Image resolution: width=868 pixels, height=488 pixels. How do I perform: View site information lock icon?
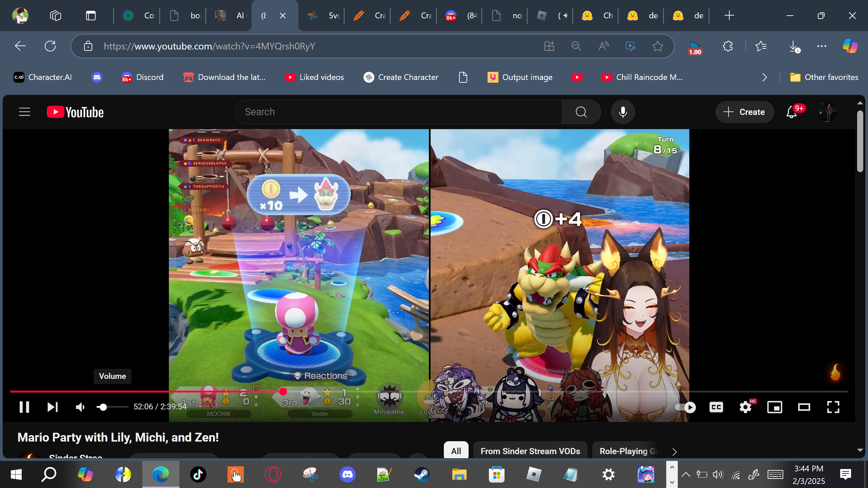click(88, 46)
